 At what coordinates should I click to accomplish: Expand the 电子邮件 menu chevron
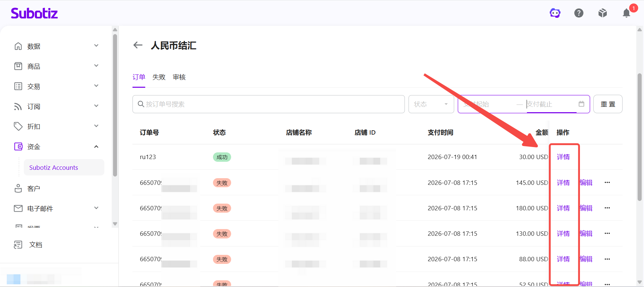96,208
